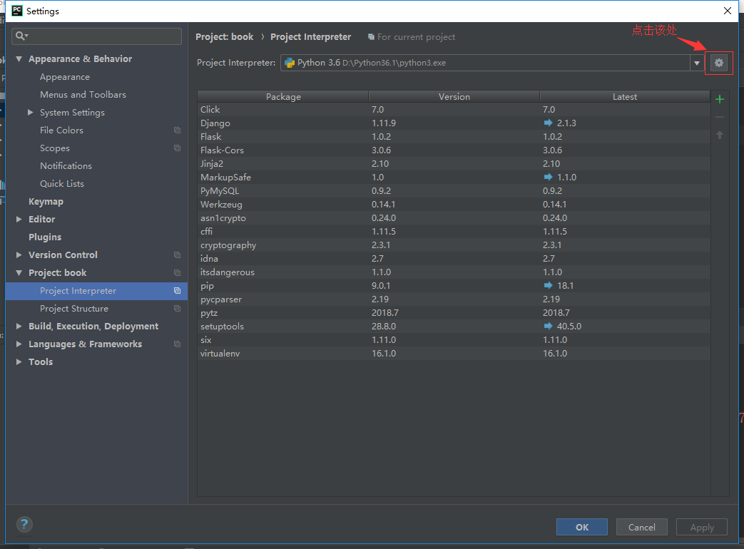This screenshot has height=549, width=744.
Task: Select the Project Interpreter tree item
Action: pos(97,290)
